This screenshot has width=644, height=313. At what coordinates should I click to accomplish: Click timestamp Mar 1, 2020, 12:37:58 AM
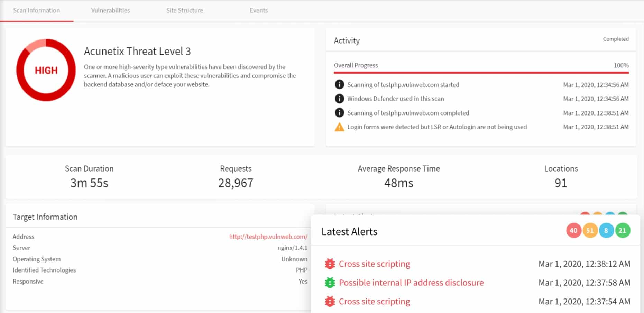pyautogui.click(x=584, y=283)
